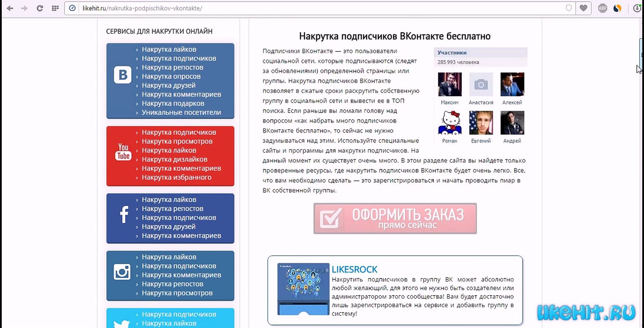The image size is (644, 328).
Task: Click the VKontakte logo icon
Action: click(123, 75)
